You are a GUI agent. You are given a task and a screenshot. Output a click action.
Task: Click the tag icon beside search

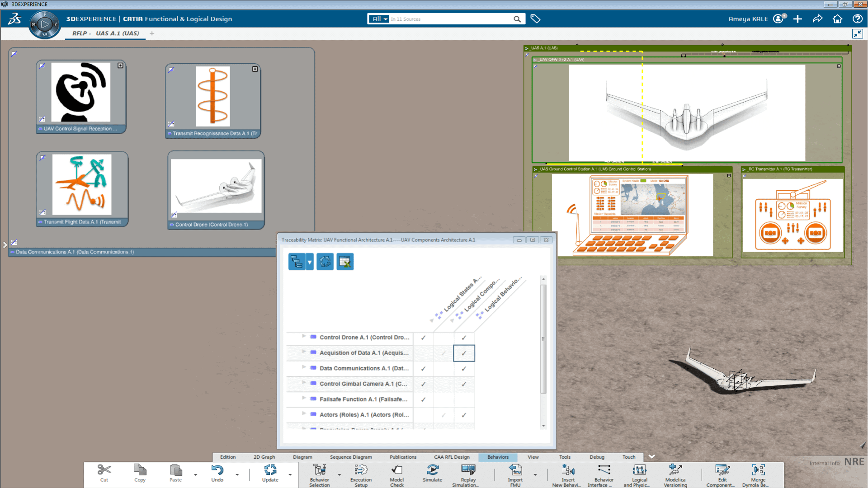coord(535,19)
